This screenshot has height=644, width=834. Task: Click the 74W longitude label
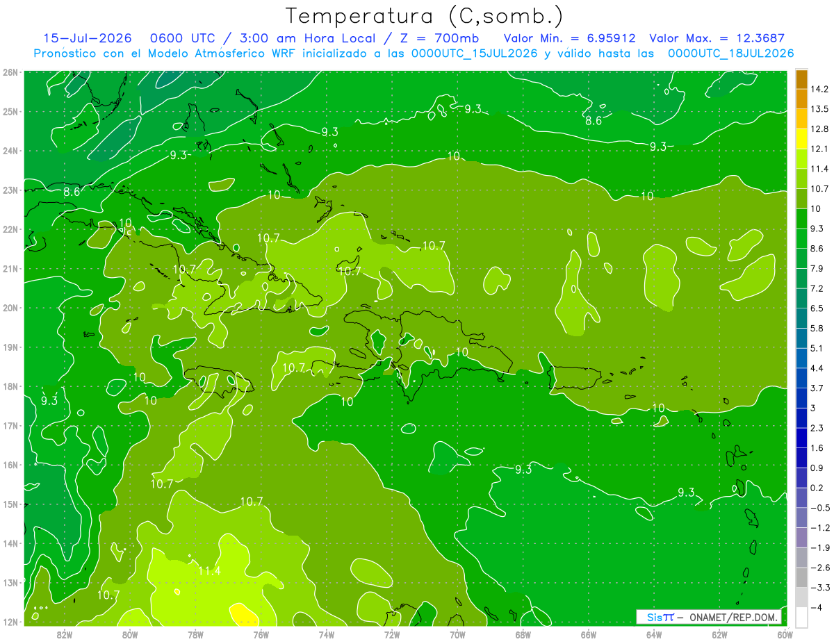point(327,634)
